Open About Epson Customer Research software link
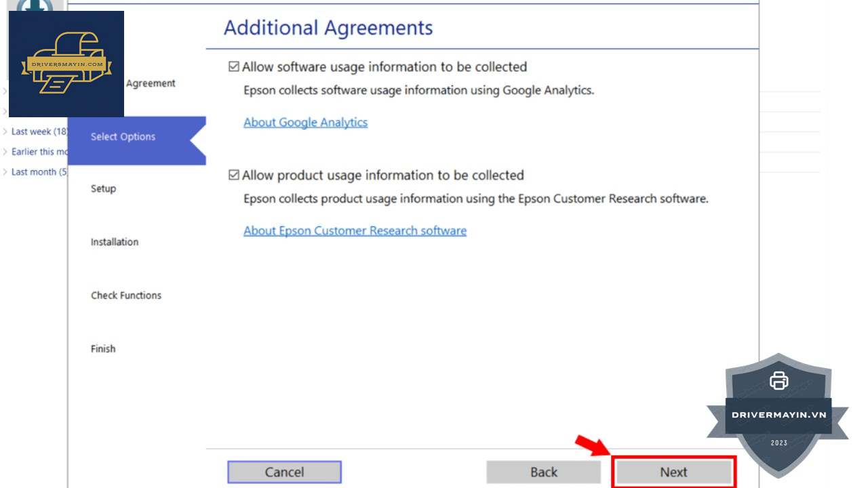The width and height of the screenshot is (868, 488). point(355,231)
